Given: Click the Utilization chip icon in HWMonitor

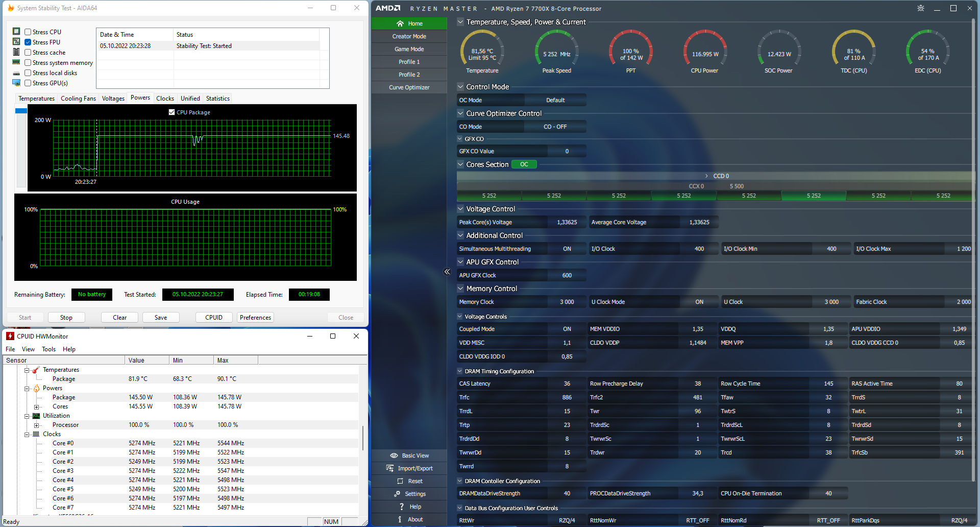Looking at the screenshot, I should click(36, 416).
